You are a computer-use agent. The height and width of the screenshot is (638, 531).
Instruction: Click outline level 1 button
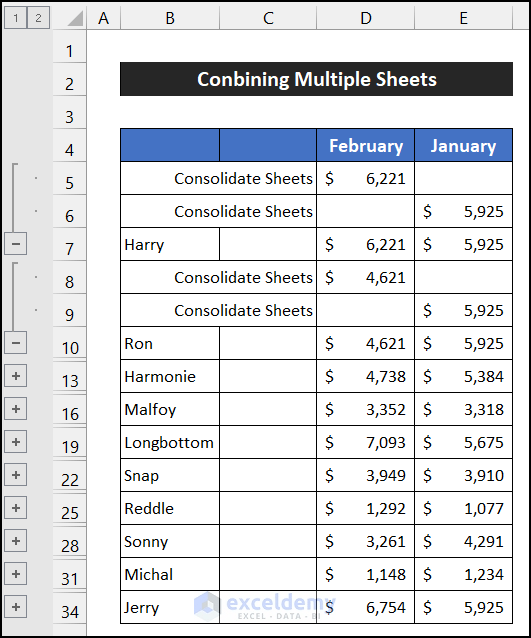click(x=15, y=18)
